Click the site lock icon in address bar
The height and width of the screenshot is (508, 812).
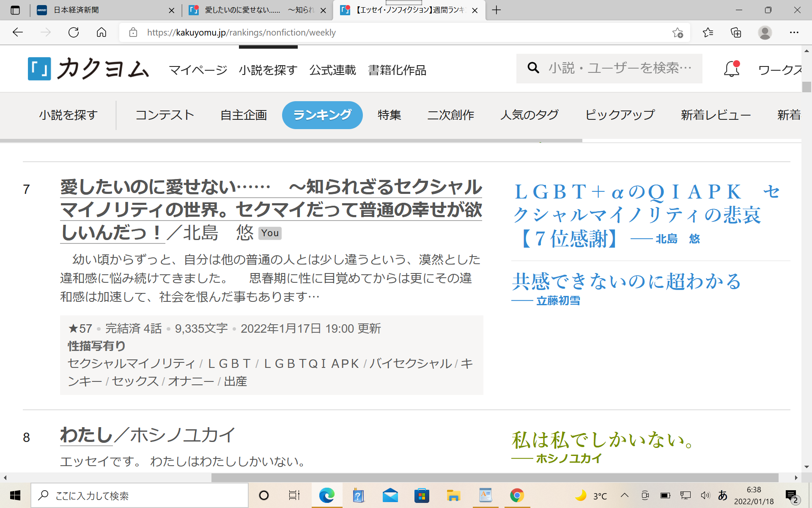[x=133, y=32]
